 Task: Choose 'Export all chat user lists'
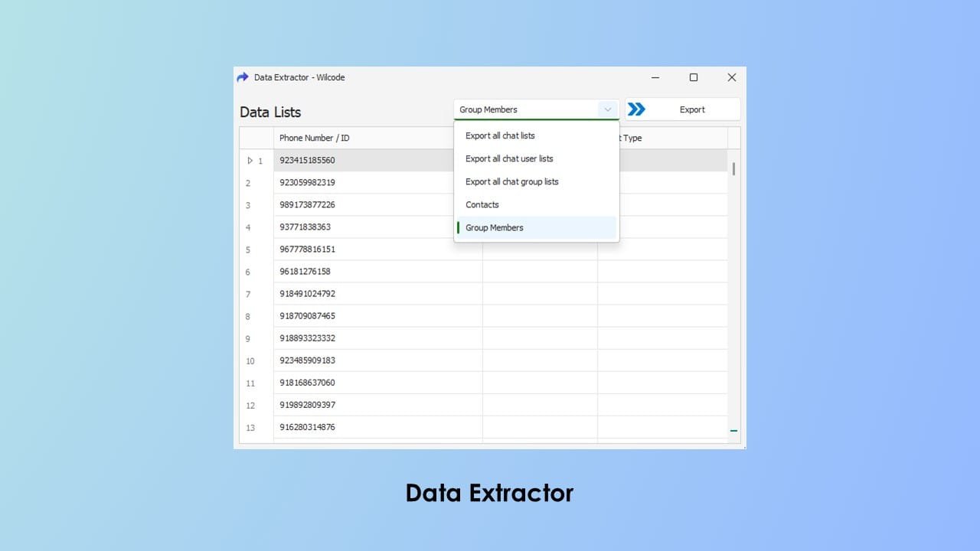point(509,158)
